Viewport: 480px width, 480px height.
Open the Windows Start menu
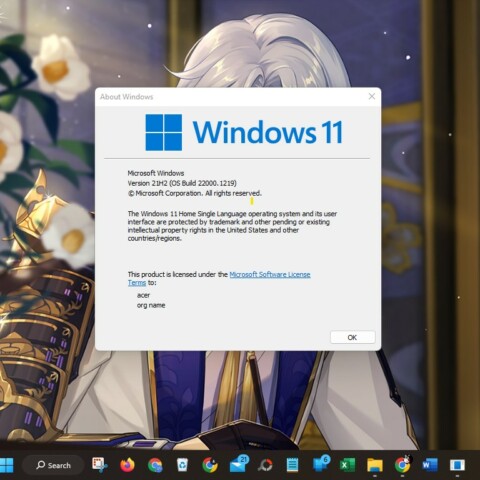(x=6, y=465)
